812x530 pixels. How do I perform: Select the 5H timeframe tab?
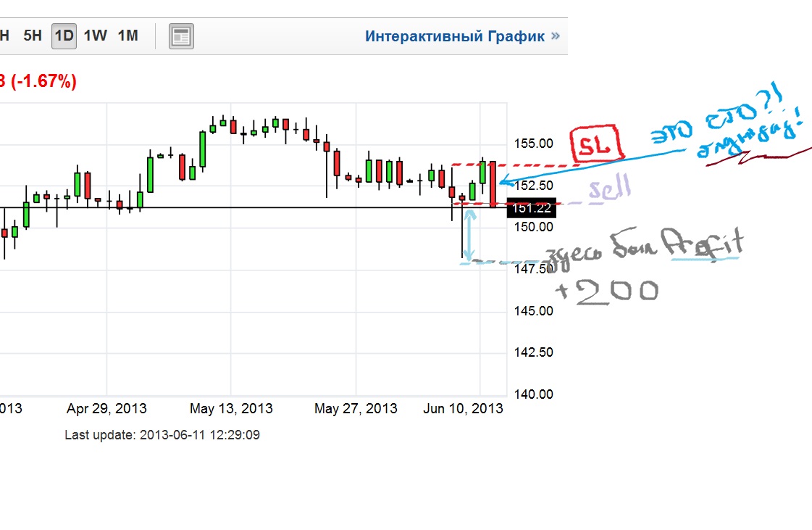[x=32, y=36]
